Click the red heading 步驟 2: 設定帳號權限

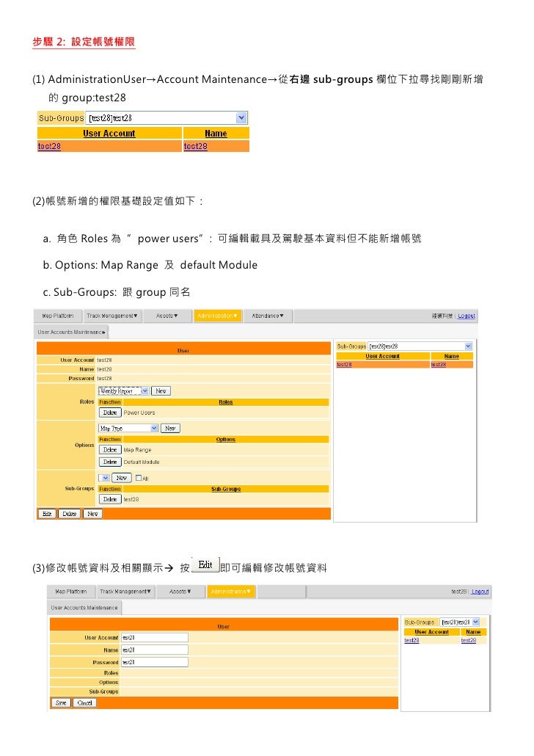[84, 42]
